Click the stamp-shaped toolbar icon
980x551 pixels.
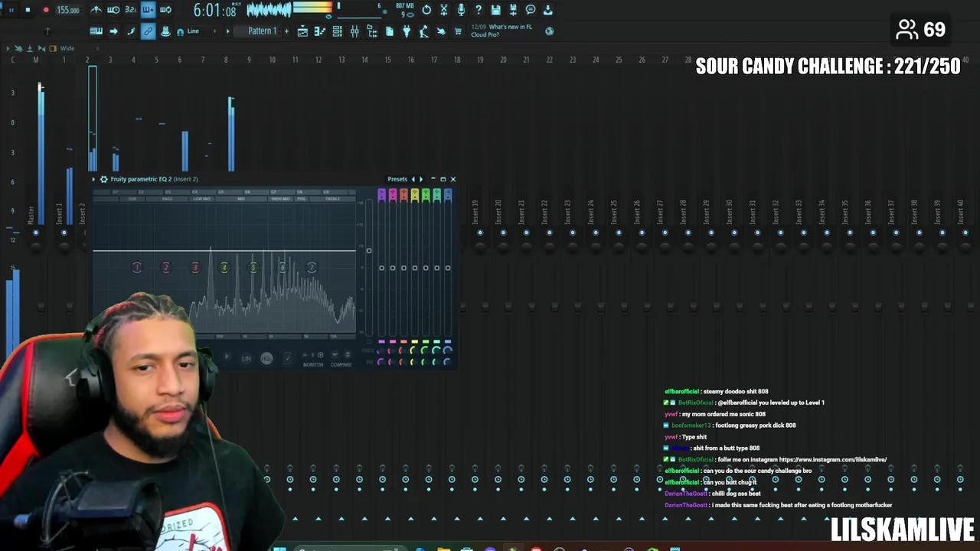pyautogui.click(x=165, y=31)
